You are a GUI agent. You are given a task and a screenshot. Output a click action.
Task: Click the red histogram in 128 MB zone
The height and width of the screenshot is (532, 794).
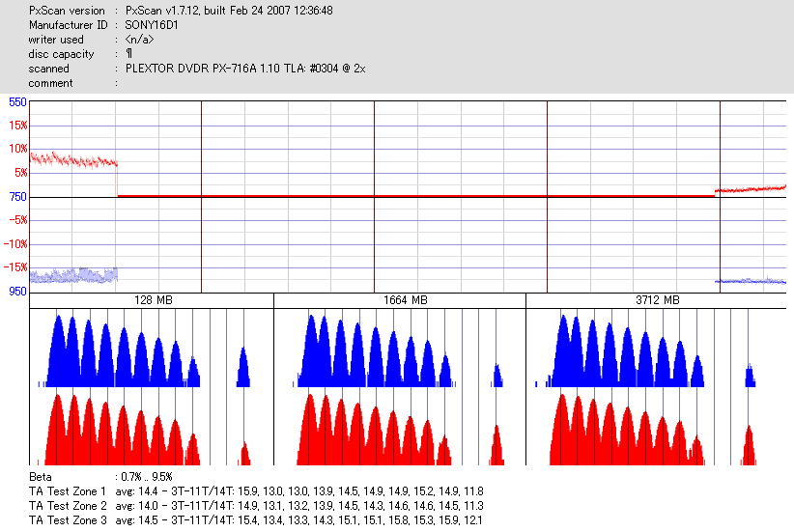[144, 431]
